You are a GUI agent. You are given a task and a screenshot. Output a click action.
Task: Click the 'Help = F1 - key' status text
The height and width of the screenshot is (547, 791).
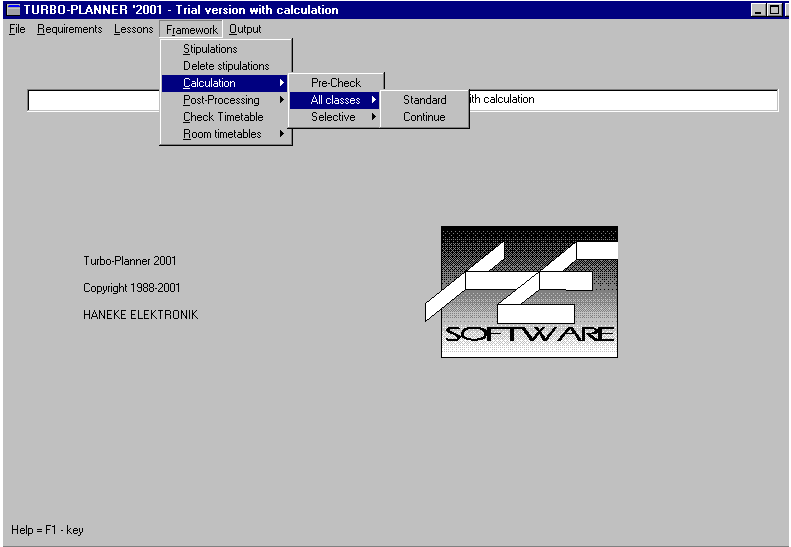(47, 530)
